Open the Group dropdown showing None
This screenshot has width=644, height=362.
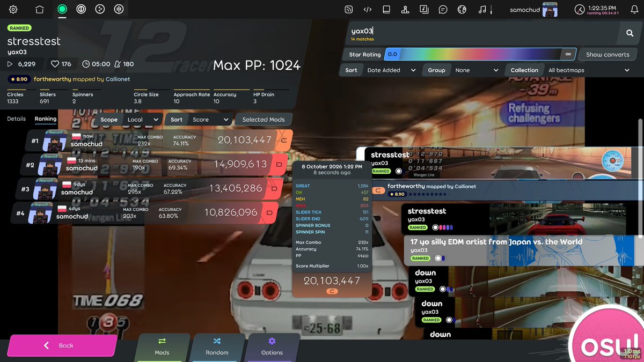tap(476, 70)
